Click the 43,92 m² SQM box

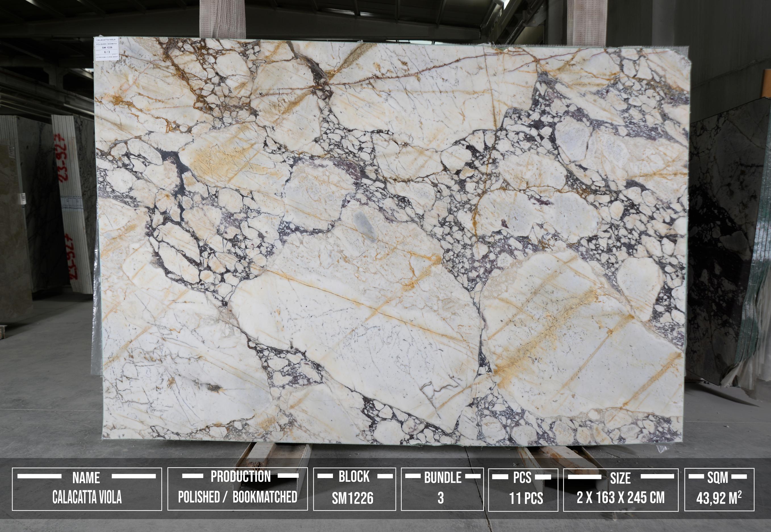(x=719, y=489)
